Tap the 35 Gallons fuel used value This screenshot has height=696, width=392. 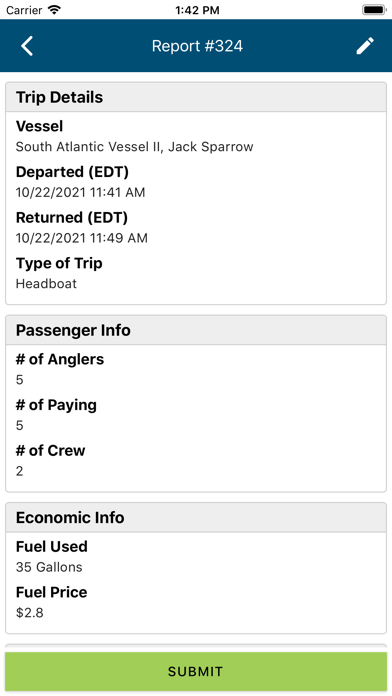click(49, 567)
